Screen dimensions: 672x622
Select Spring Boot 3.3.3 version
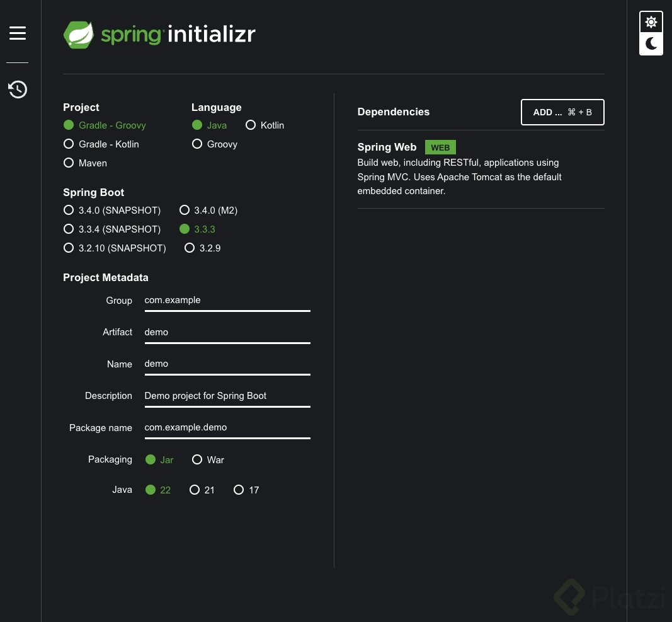197,229
